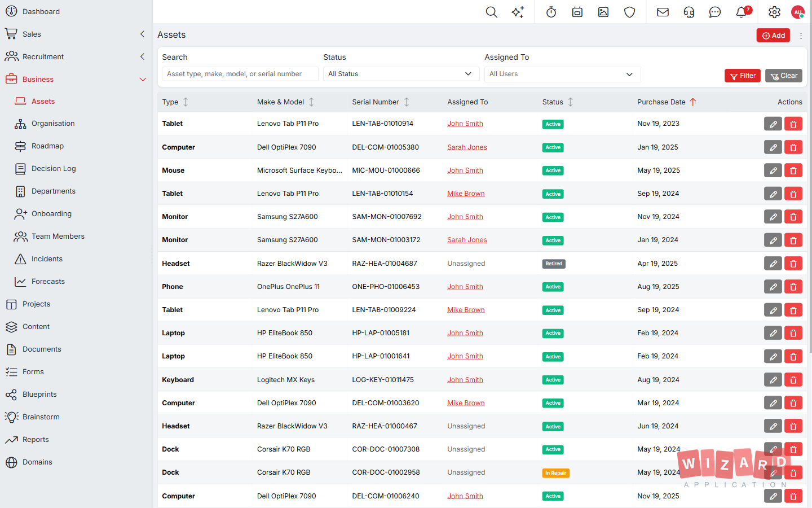
Task: Collapse the Business menu section
Action: click(x=142, y=79)
